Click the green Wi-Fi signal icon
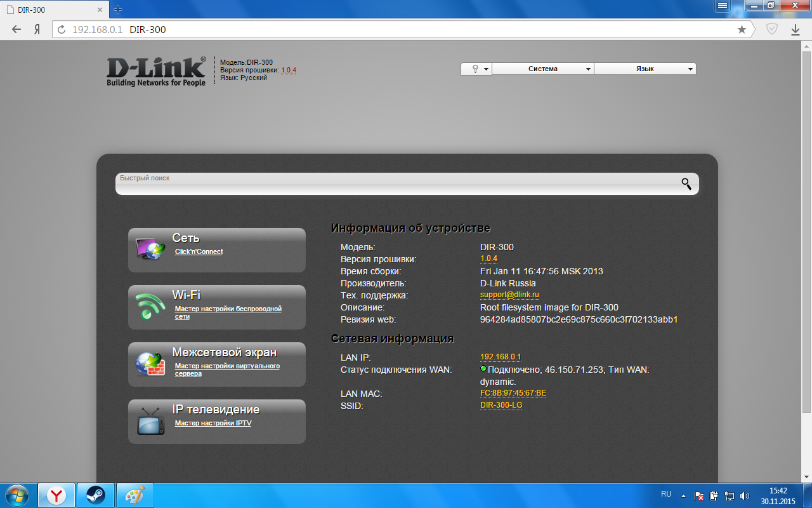The width and height of the screenshot is (812, 508). [150, 306]
